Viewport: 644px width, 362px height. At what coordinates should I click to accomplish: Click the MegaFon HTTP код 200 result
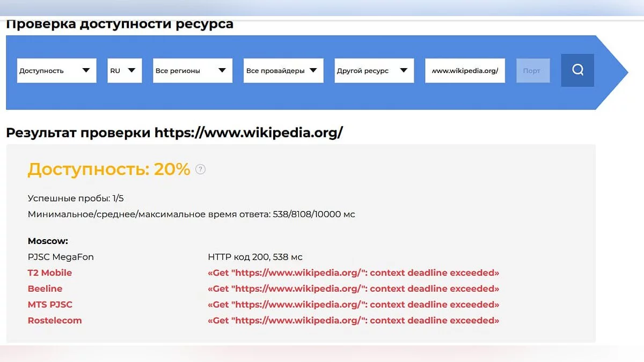255,257
